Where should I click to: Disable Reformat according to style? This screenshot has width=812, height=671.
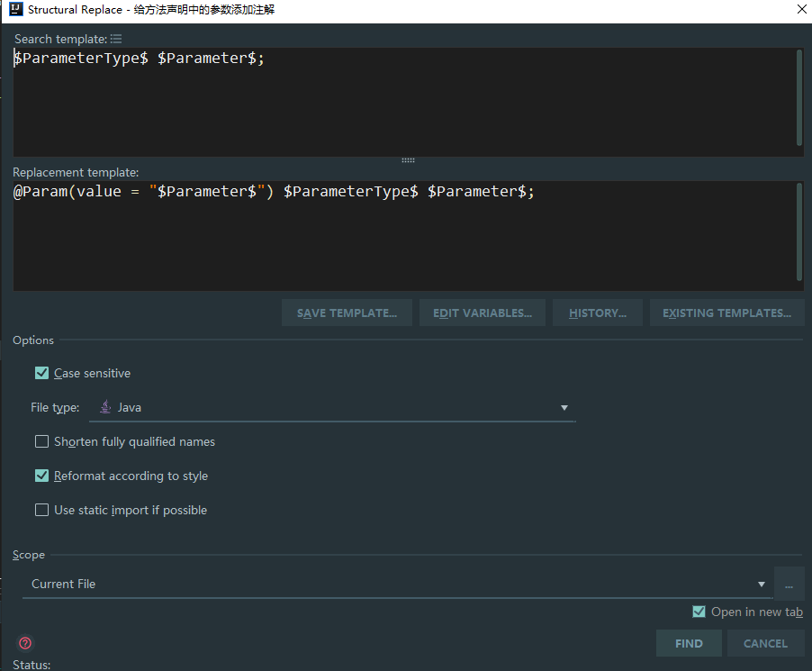[x=41, y=476]
